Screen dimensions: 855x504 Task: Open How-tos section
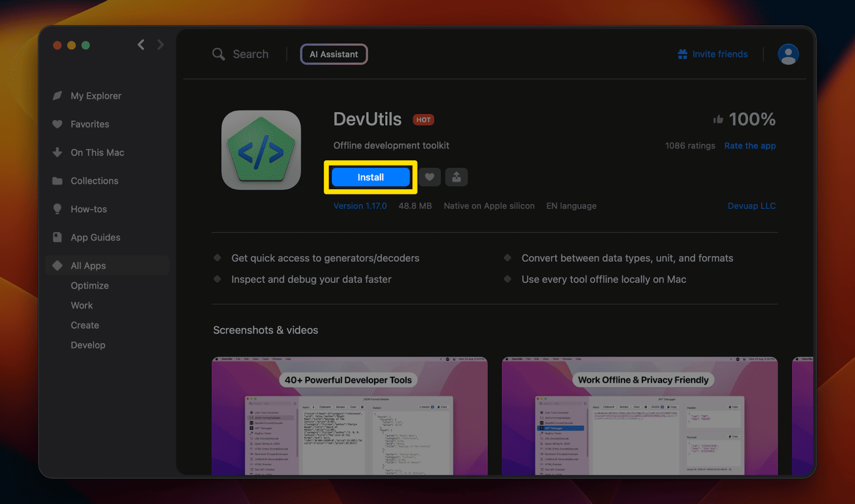point(89,209)
